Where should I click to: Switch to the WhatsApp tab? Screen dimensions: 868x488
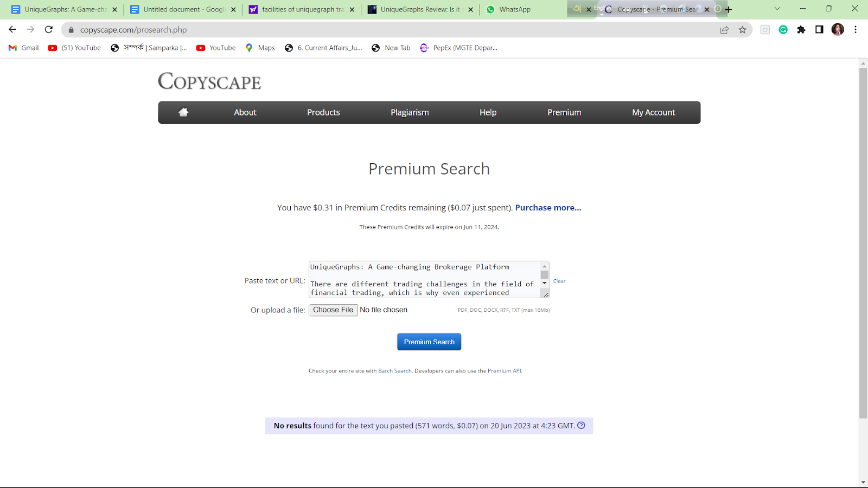click(515, 10)
